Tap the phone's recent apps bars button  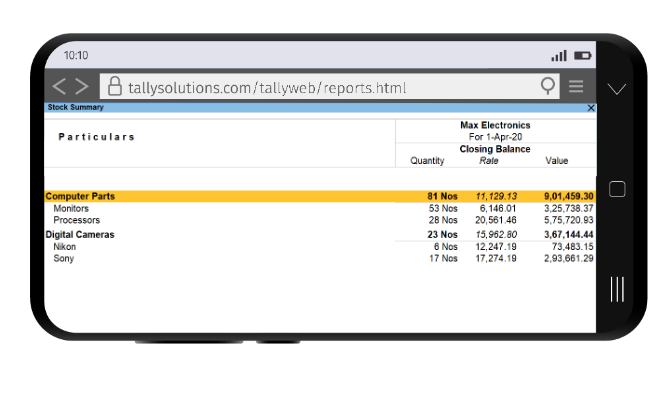point(617,289)
